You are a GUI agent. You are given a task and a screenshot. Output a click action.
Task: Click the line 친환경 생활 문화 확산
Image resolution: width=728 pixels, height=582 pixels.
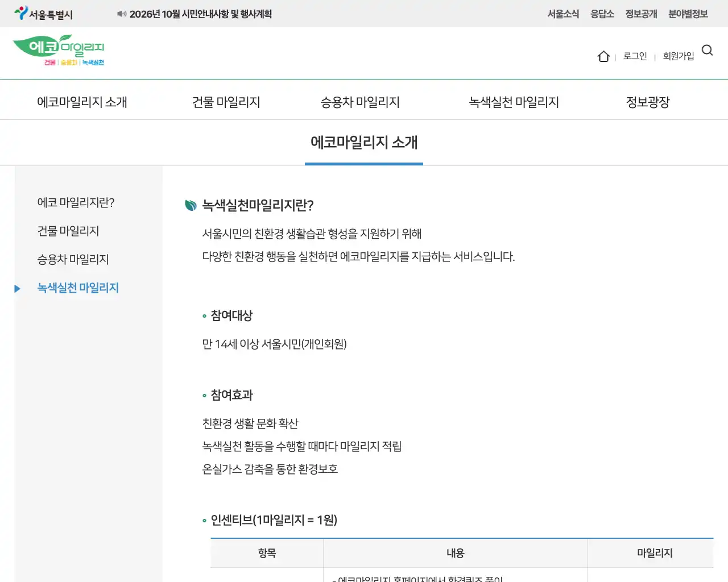click(250, 423)
